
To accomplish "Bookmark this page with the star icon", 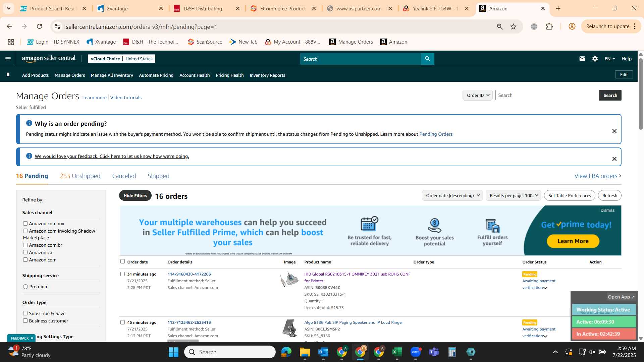I will pos(513,26).
